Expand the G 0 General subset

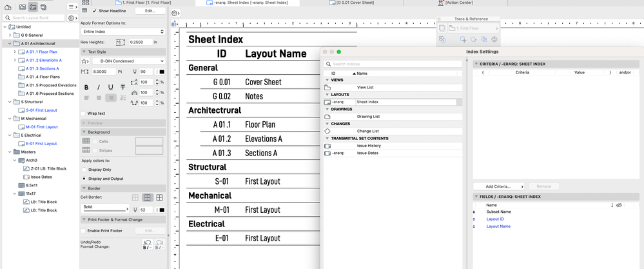[10, 35]
